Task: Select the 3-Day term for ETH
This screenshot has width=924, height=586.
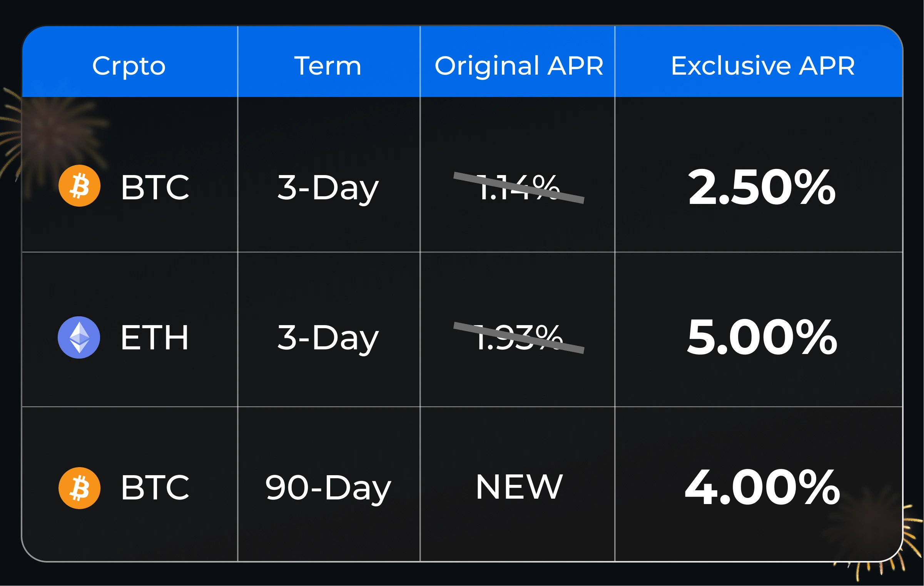Action: [328, 338]
